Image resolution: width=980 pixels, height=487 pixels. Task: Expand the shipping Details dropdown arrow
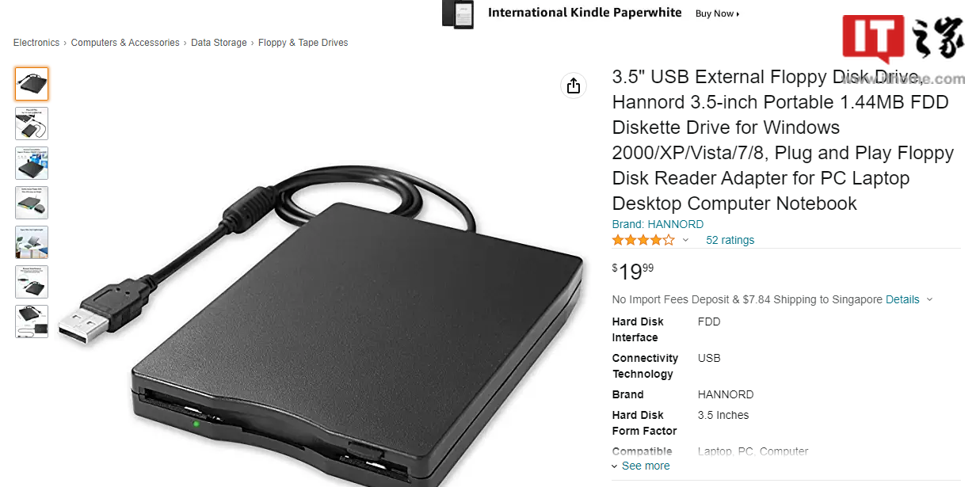pyautogui.click(x=929, y=299)
